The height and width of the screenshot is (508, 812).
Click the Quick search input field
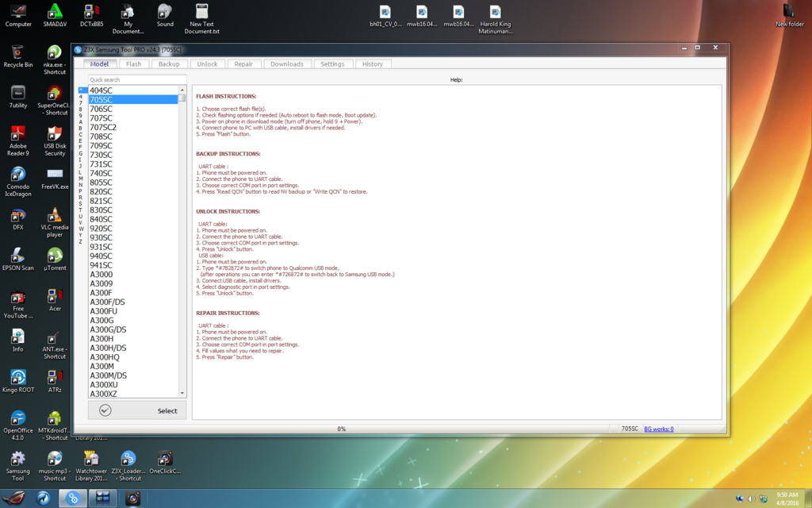point(136,80)
